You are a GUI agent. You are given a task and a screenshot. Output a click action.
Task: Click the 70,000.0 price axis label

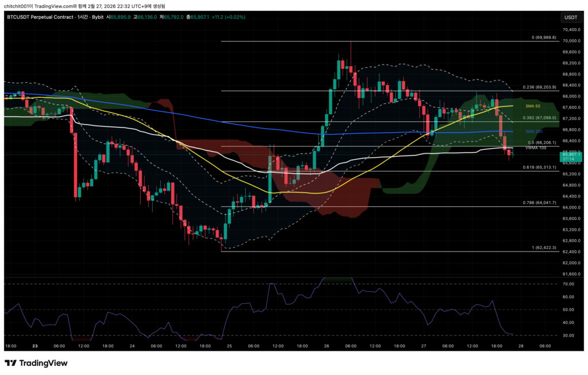(571, 41)
